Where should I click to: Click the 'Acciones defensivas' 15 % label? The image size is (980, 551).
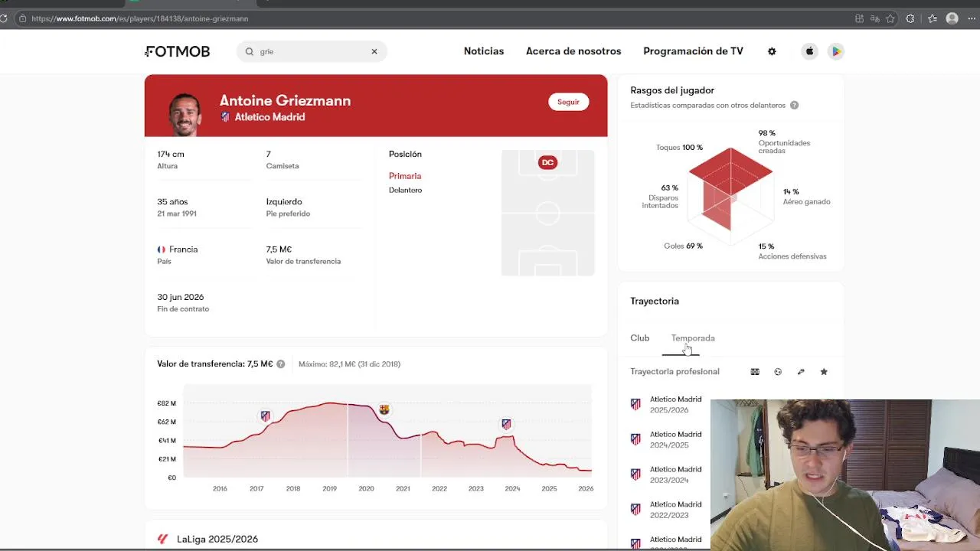[792, 251]
